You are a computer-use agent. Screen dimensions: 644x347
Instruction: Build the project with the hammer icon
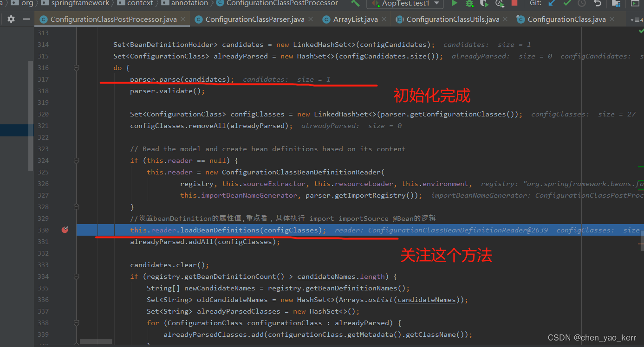tap(355, 3)
